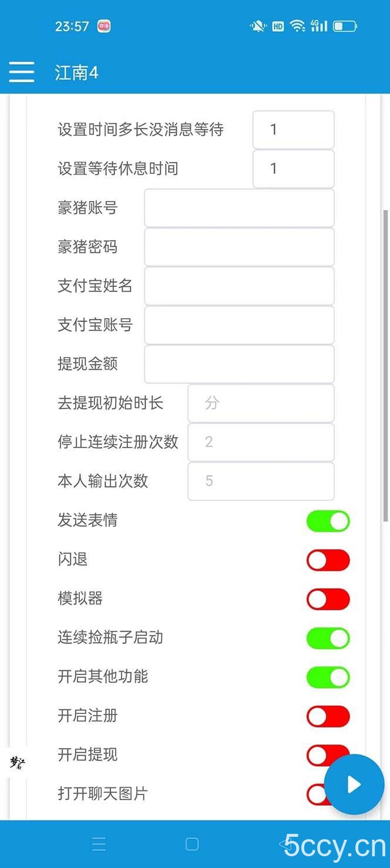
Task: Tap the blue floating play button
Action: (x=354, y=784)
